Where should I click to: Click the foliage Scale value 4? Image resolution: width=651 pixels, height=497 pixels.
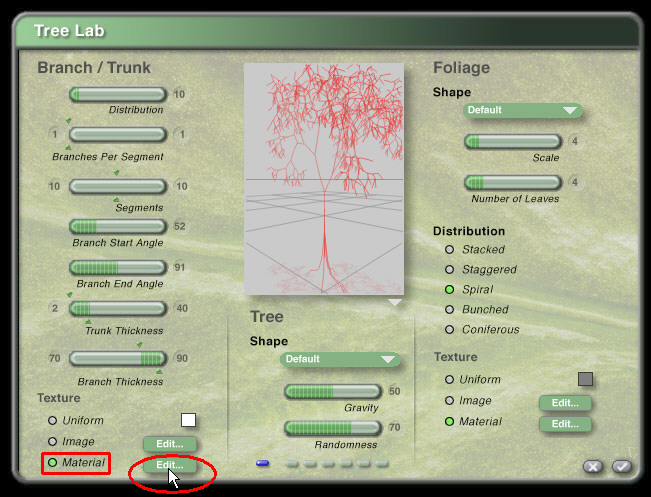pyautogui.click(x=575, y=142)
